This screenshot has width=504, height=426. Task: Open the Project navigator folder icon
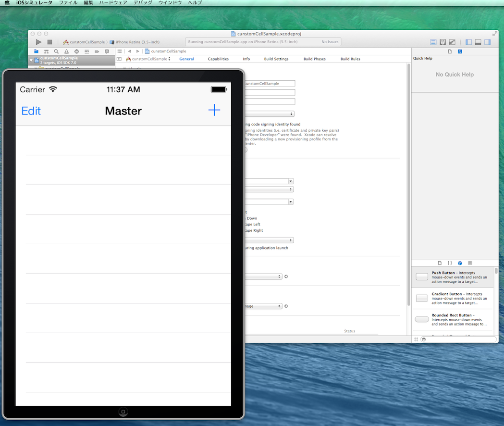click(37, 51)
